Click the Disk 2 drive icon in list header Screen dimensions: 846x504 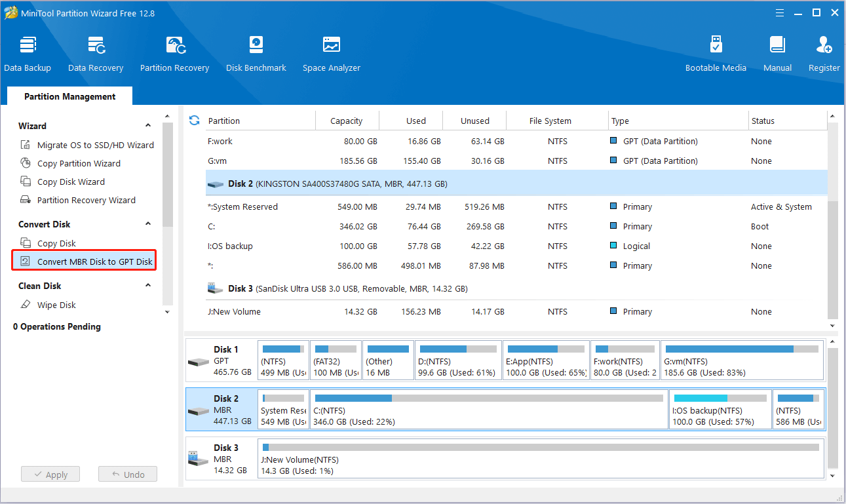pos(216,184)
